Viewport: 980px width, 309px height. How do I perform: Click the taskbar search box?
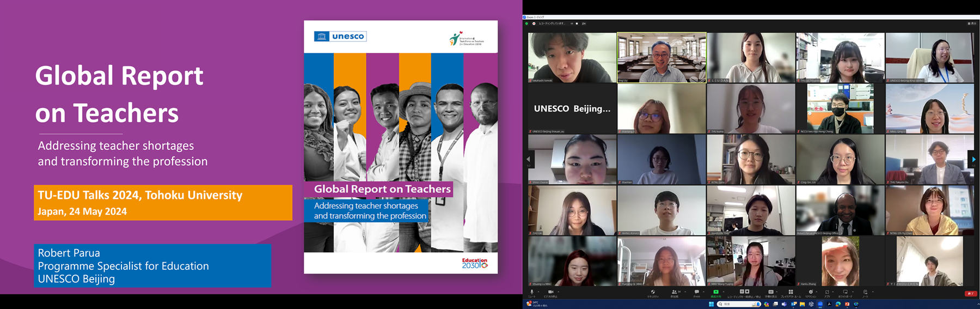(739, 304)
